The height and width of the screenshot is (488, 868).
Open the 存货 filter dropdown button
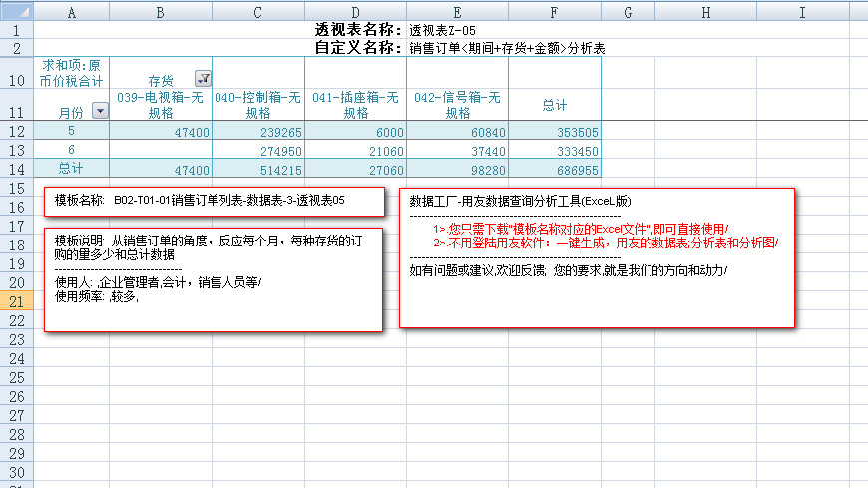202,79
